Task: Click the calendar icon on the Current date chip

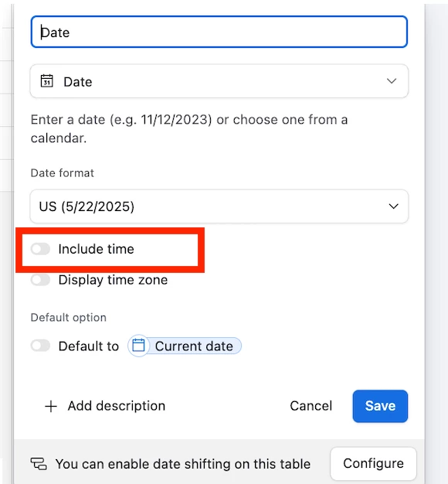Action: coord(138,346)
